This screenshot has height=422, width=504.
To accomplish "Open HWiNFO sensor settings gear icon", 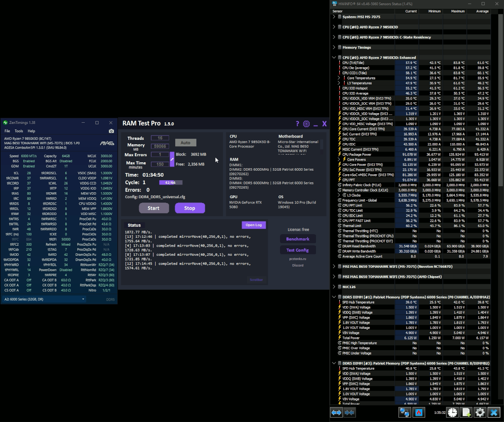I will point(480,412).
